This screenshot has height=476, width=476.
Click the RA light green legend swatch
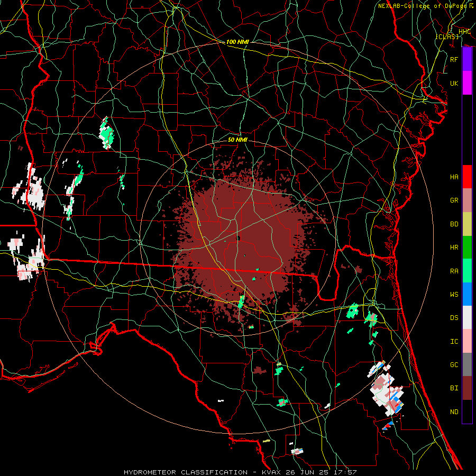coord(467,271)
